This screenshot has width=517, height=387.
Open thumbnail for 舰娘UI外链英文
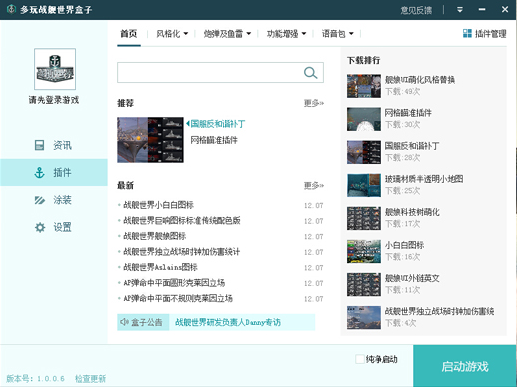pos(364,284)
